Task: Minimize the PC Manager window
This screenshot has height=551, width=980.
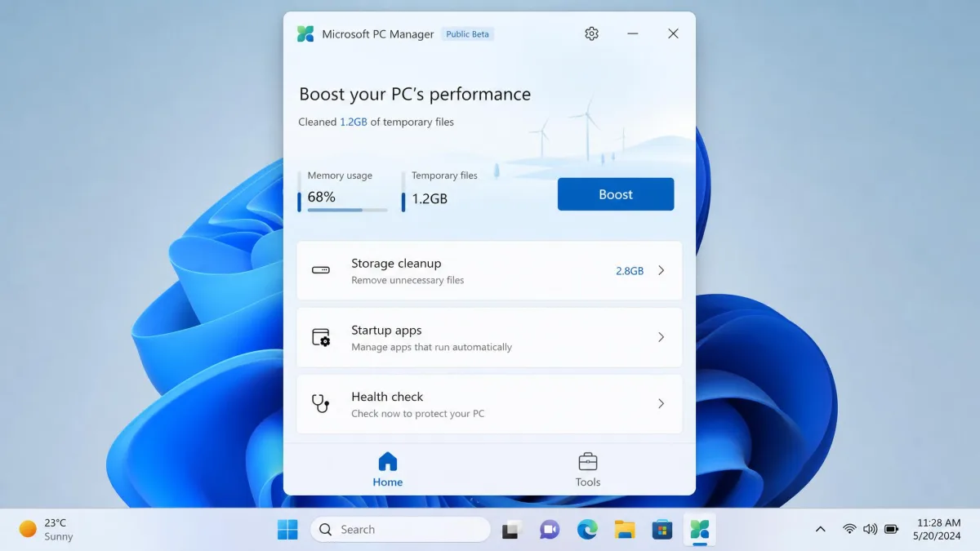Action: (x=633, y=33)
